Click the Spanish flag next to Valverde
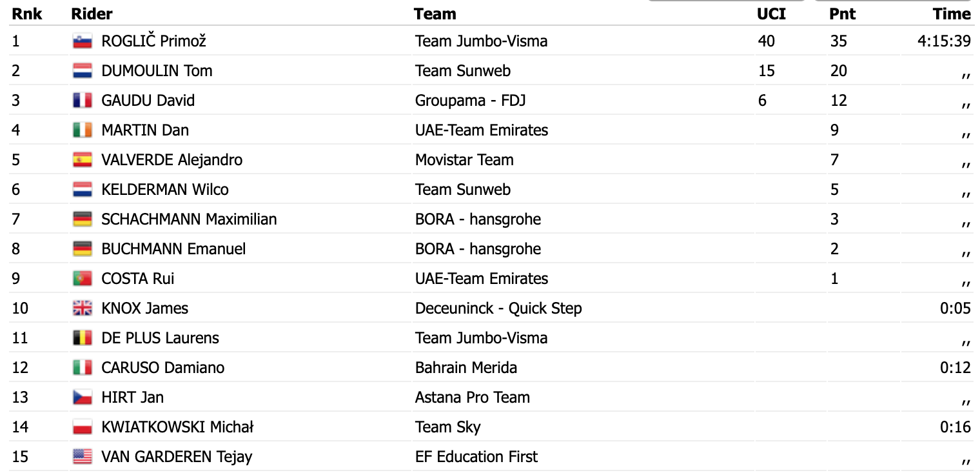980x475 pixels. [x=83, y=160]
